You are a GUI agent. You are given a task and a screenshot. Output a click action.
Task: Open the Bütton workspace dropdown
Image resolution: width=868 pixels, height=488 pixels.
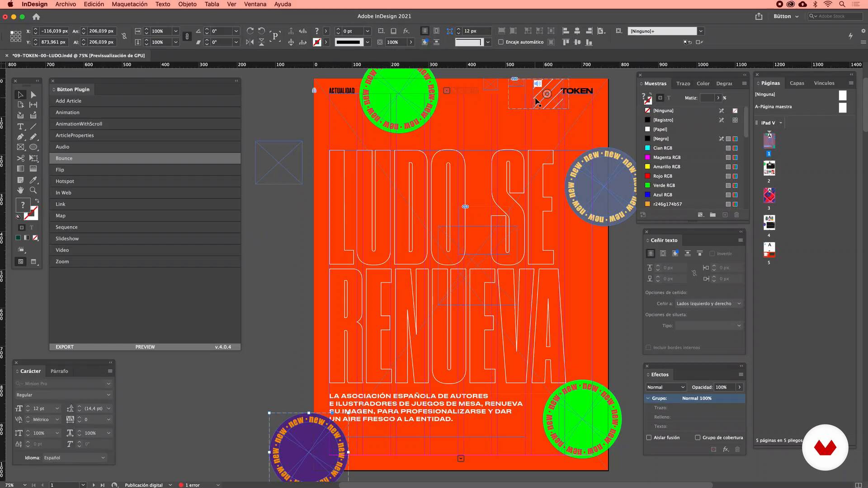(786, 16)
